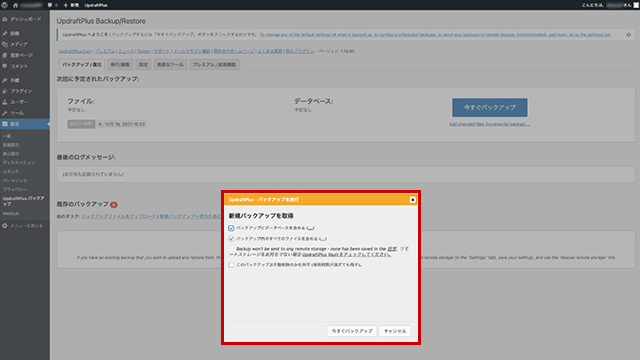
Task: Open ディスカッション in the Settings submenu
Action: pos(19,162)
